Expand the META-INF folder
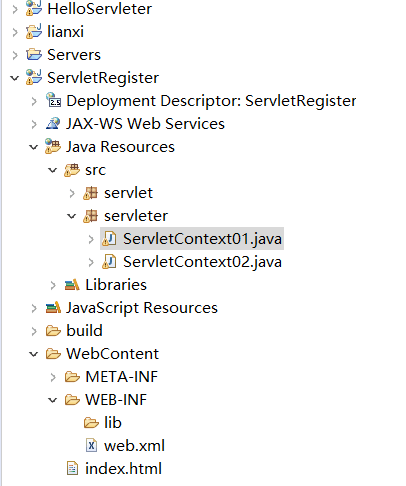 pos(53,377)
